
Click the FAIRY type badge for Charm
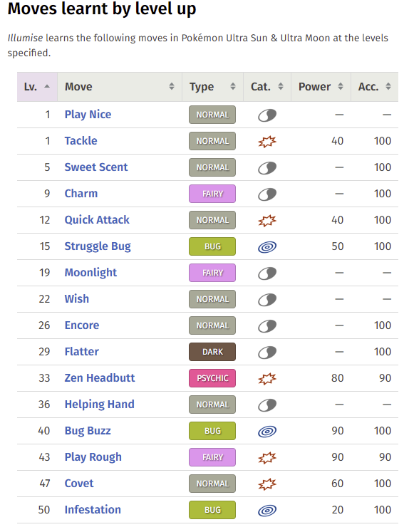pyautogui.click(x=212, y=194)
